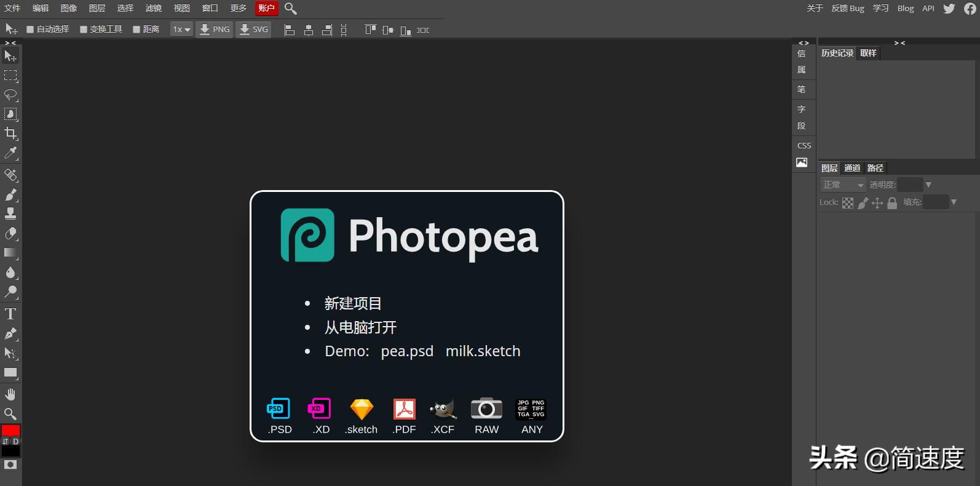Click the 透明度 value field

tap(910, 185)
